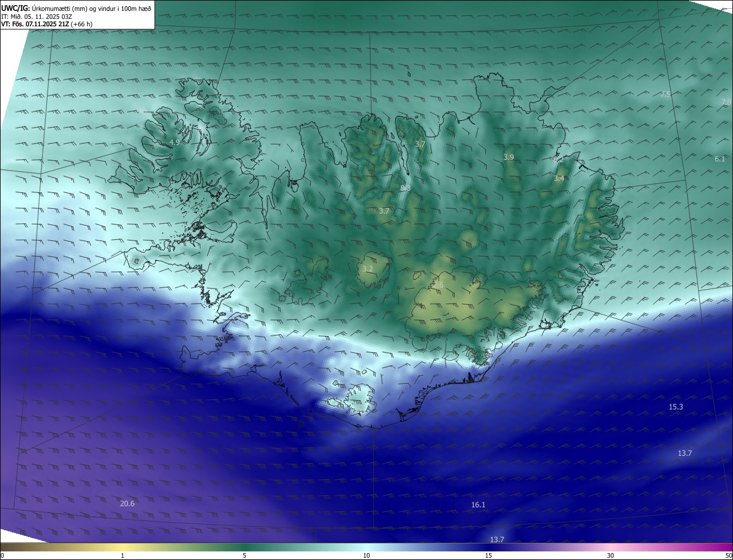Click the 3.7 value directly above 8.3
Image resolution: width=733 pixels, height=560 pixels.
click(x=420, y=144)
